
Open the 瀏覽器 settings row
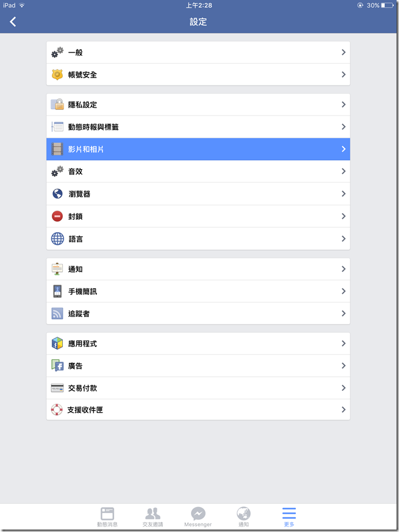coord(198,194)
